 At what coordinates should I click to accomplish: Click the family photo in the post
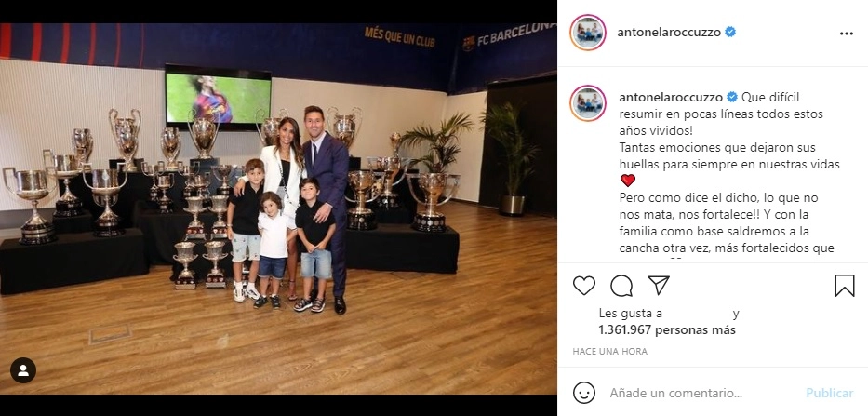(x=278, y=208)
